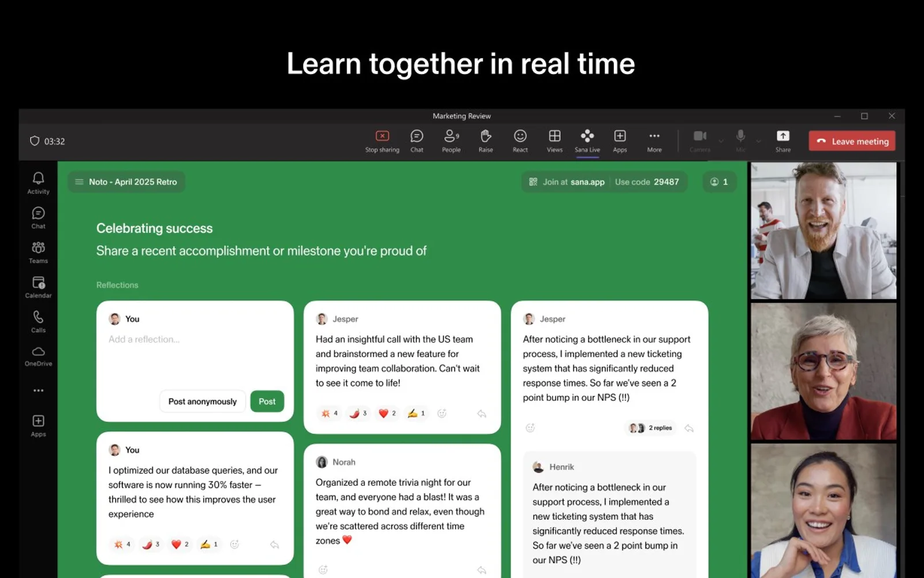The height and width of the screenshot is (578, 924).
Task: Click the Add a reflection field
Action: click(195, 339)
